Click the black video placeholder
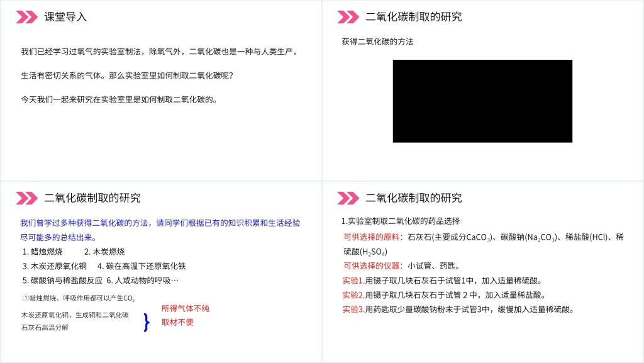 (x=482, y=101)
